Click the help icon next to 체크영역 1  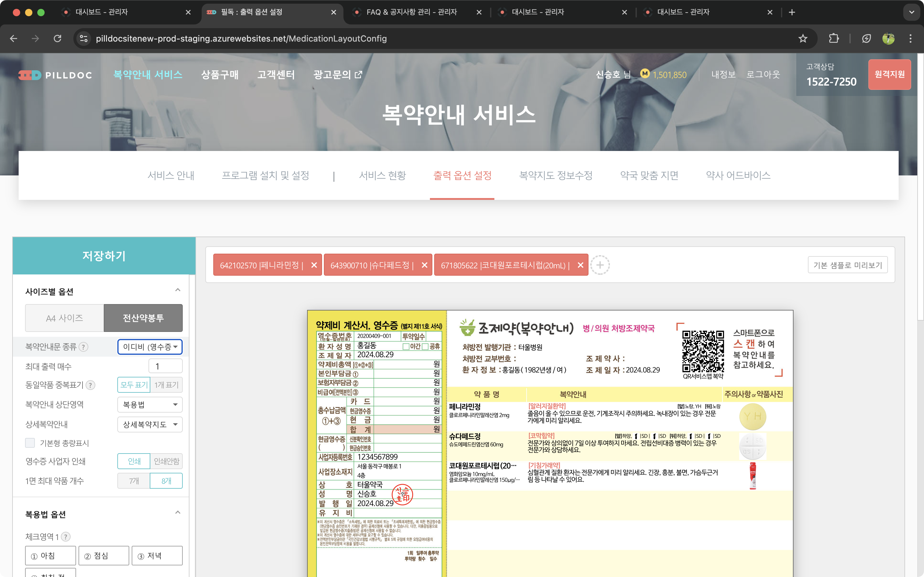[x=66, y=537]
